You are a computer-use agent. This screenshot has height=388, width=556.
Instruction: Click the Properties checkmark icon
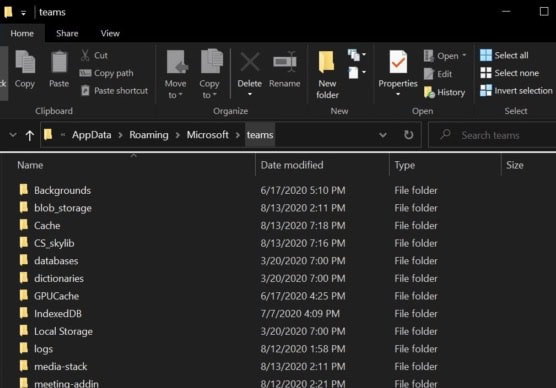(398, 62)
